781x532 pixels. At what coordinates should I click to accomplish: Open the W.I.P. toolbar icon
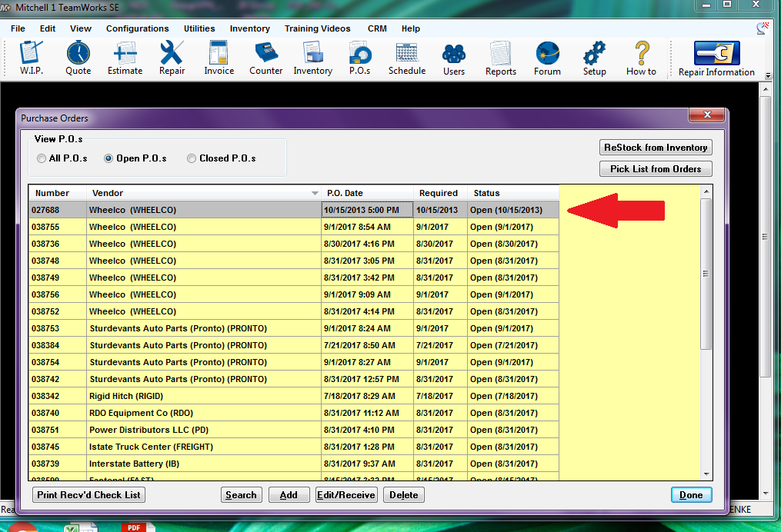click(x=32, y=58)
